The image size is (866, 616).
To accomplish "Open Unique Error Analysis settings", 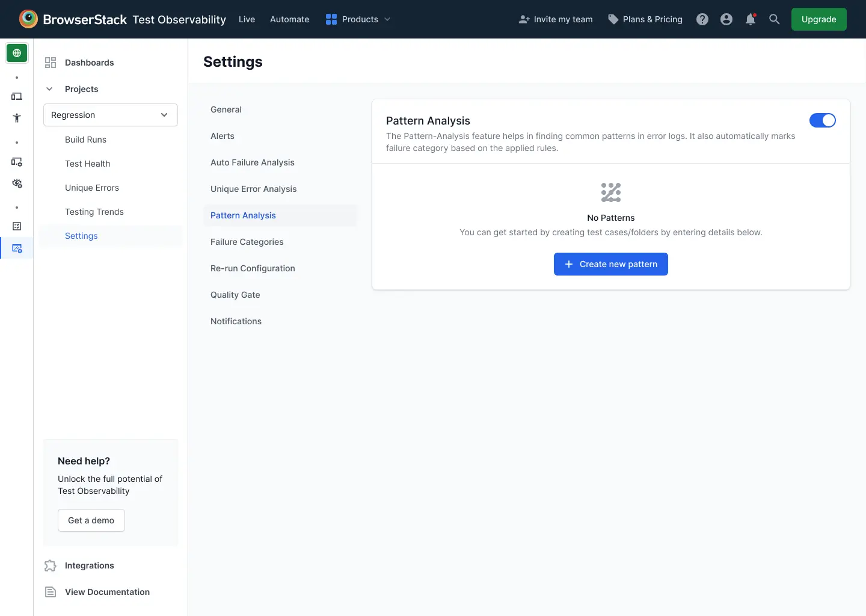I will (280, 189).
